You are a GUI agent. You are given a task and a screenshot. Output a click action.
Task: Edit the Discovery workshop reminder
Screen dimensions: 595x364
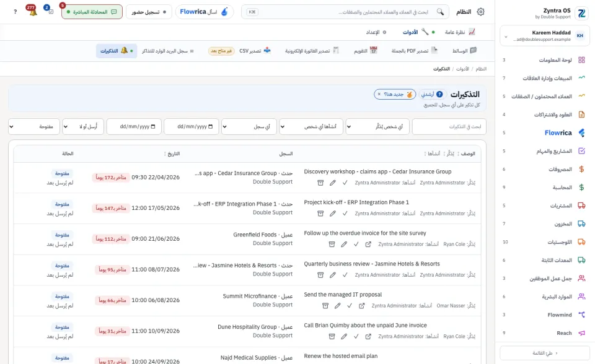[332, 183]
